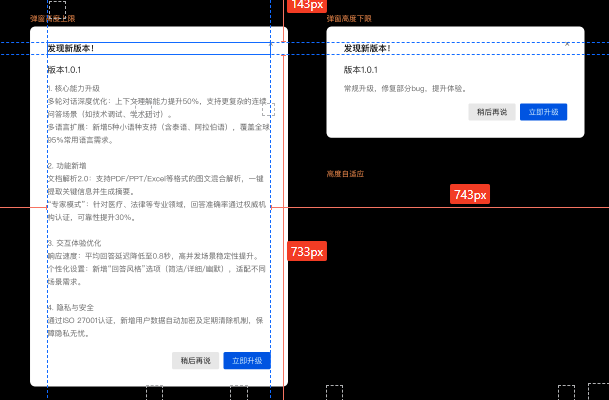Click the 常规升级，修复部分bug description text
609x400 pixels.
point(405,88)
